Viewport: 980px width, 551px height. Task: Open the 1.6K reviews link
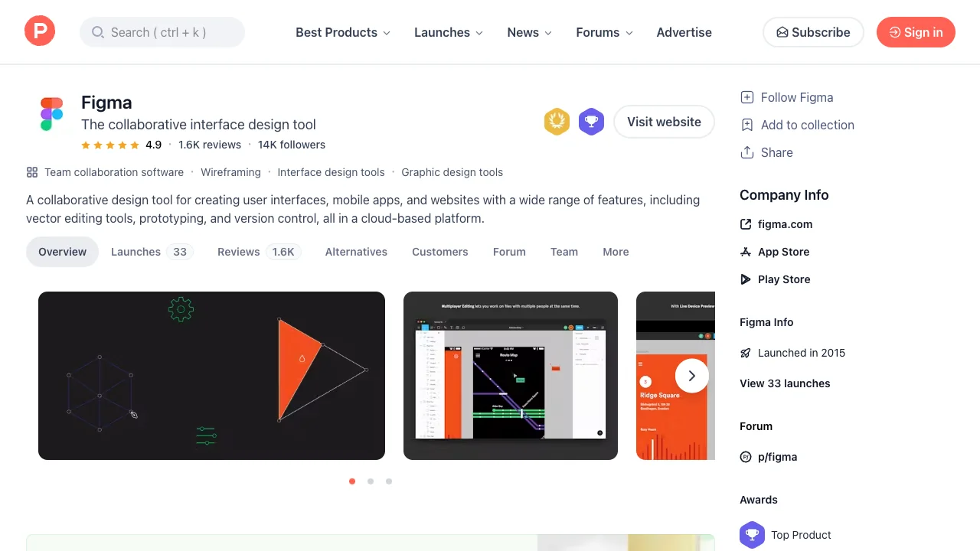coord(210,145)
